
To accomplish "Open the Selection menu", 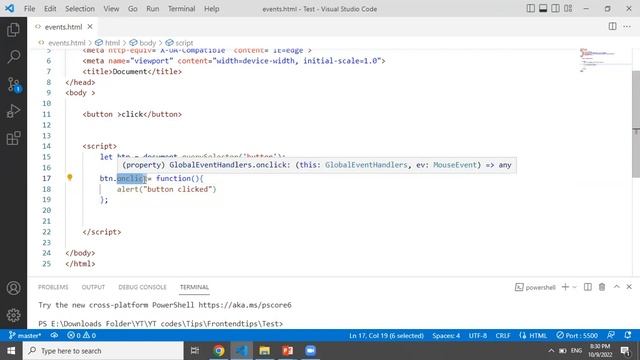I will pos(80,9).
